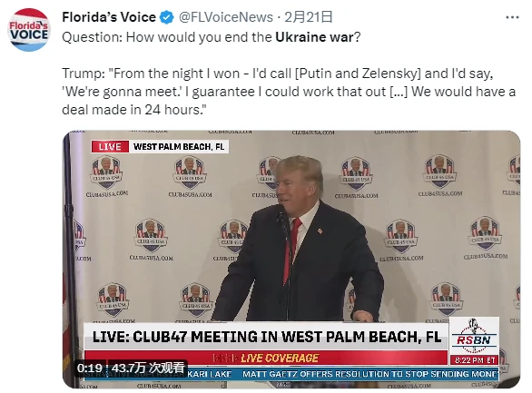
Task: Click the 43.7万 次观看 view count
Action: [148, 368]
